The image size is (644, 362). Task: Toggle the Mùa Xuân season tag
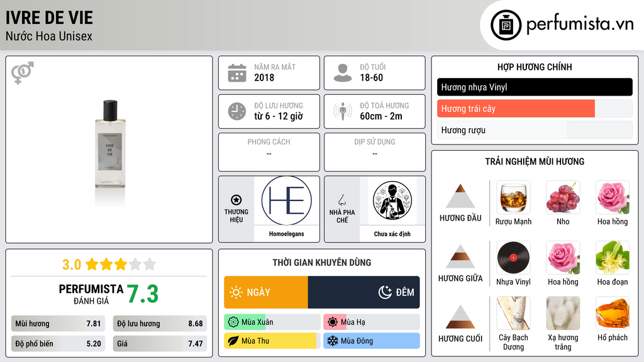click(x=272, y=322)
